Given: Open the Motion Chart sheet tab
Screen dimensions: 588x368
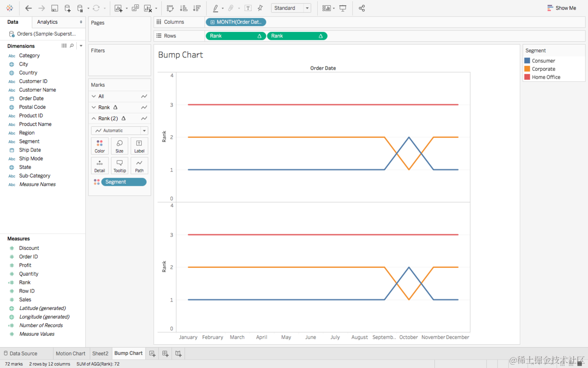Looking at the screenshot, I should 71,353.
